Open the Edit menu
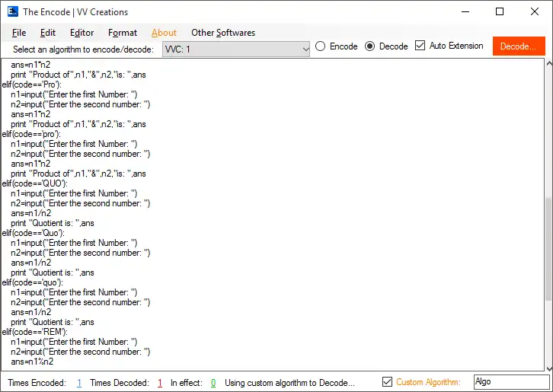Image resolution: width=553 pixels, height=392 pixels. click(48, 33)
